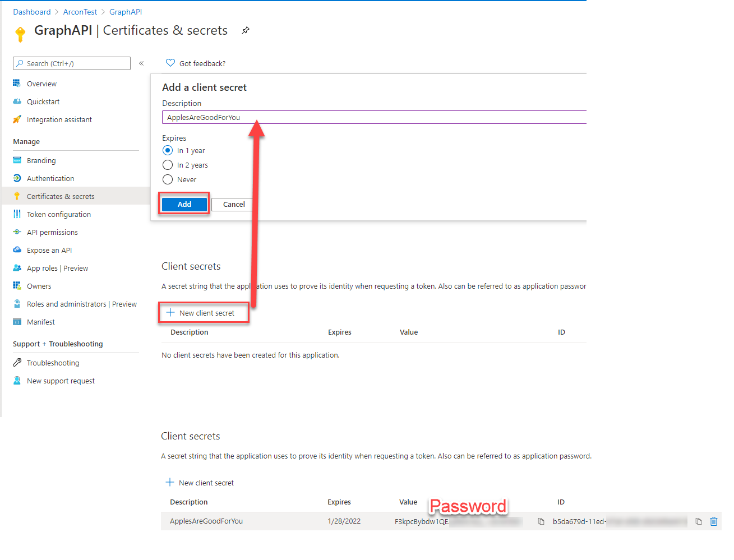Click the Token configuration bars icon
The width and height of the screenshot is (734, 560).
(17, 214)
